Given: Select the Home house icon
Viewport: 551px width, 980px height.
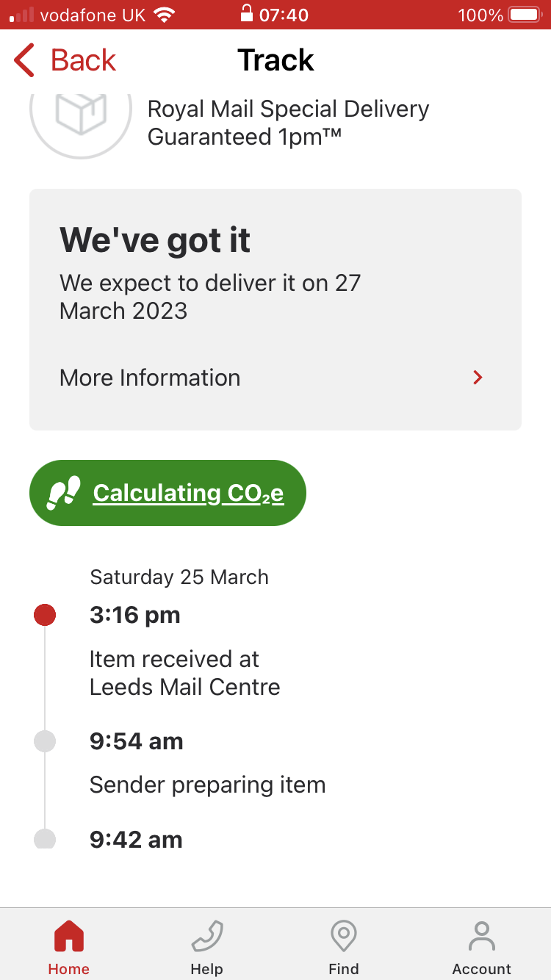Looking at the screenshot, I should (69, 937).
